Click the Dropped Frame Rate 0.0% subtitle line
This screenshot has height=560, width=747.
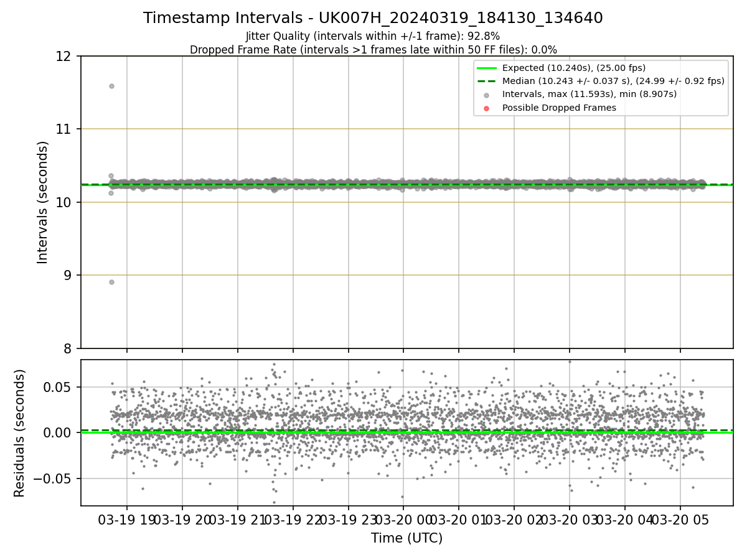pos(373,50)
